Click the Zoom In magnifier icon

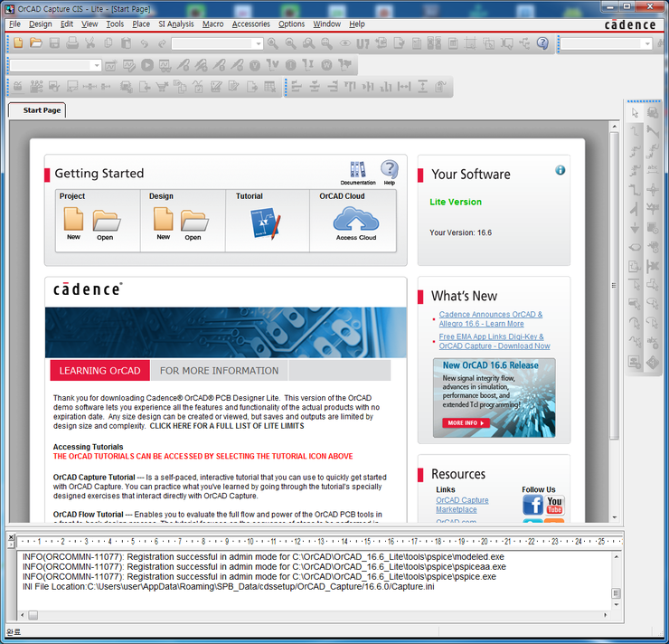(x=272, y=43)
